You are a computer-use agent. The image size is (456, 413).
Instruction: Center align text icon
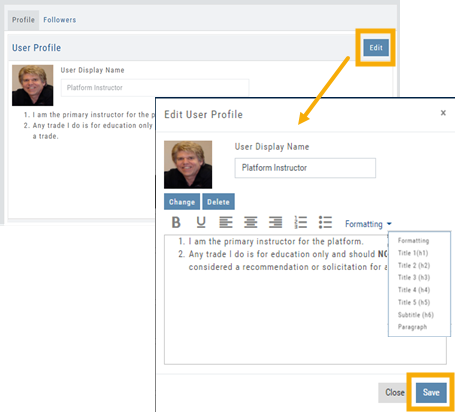click(x=250, y=222)
